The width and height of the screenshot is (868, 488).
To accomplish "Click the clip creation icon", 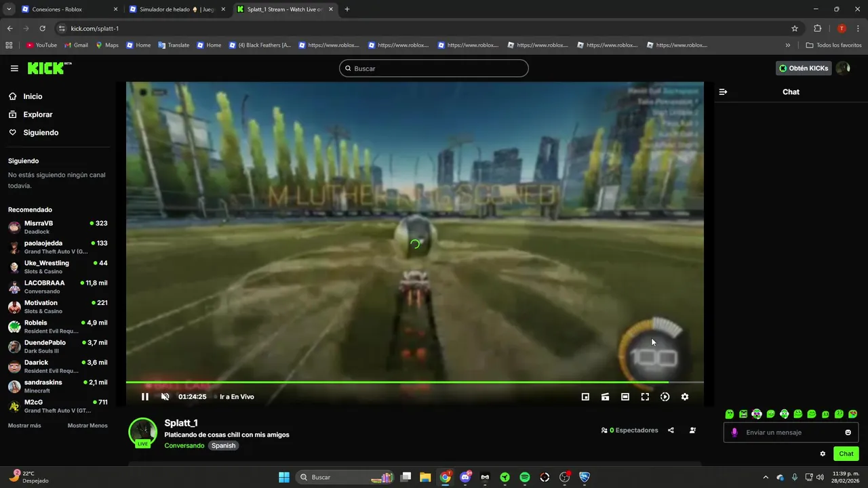I will (x=605, y=396).
